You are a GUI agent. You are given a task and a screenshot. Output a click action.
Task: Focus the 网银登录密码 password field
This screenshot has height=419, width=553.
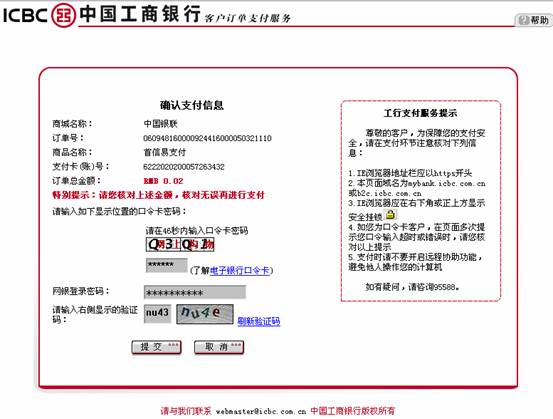(x=195, y=292)
